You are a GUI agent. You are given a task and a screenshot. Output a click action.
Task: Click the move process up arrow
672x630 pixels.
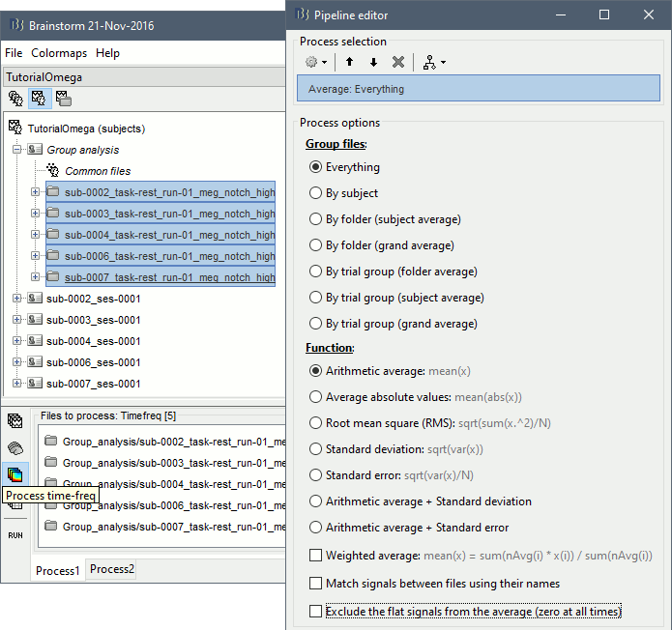point(349,62)
